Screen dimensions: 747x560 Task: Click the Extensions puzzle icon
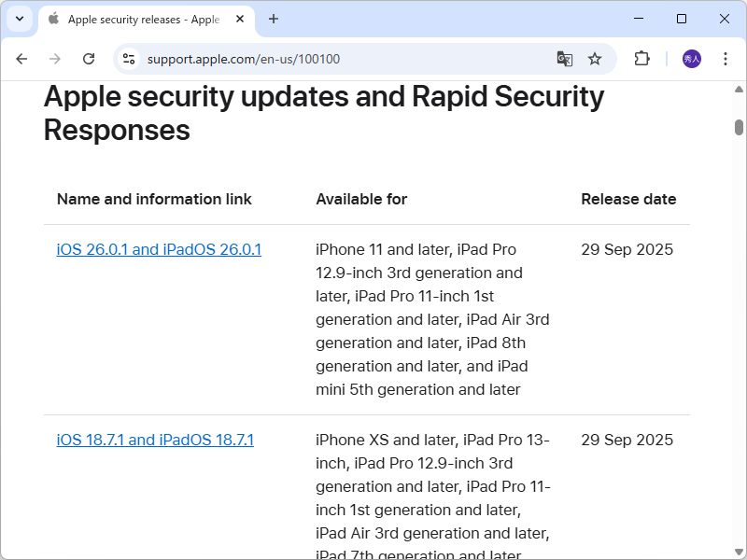click(x=641, y=58)
